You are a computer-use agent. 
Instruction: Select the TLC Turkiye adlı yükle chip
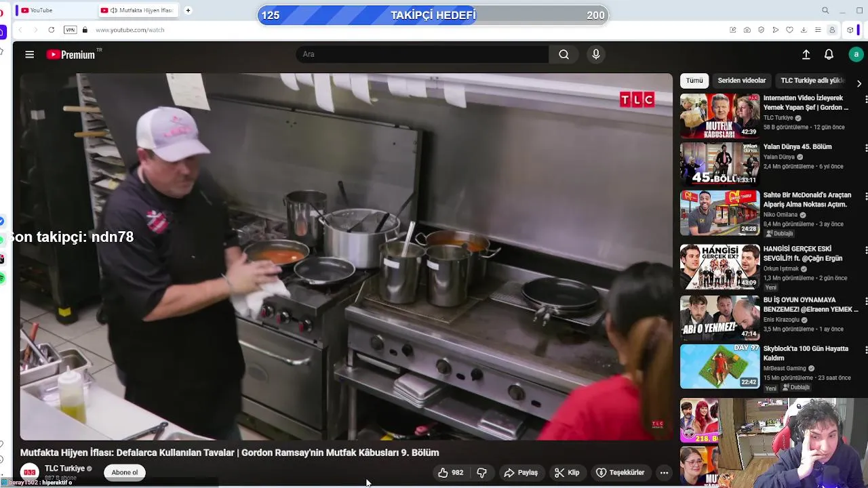click(812, 80)
